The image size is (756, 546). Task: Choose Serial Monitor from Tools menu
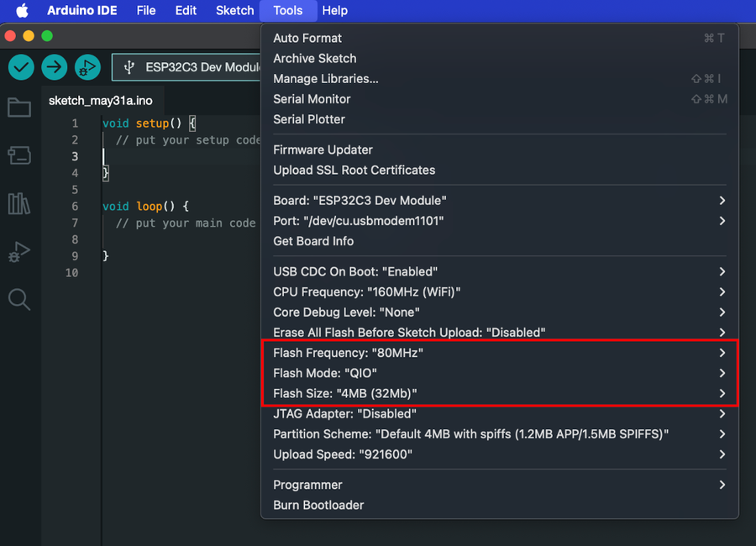pos(312,99)
